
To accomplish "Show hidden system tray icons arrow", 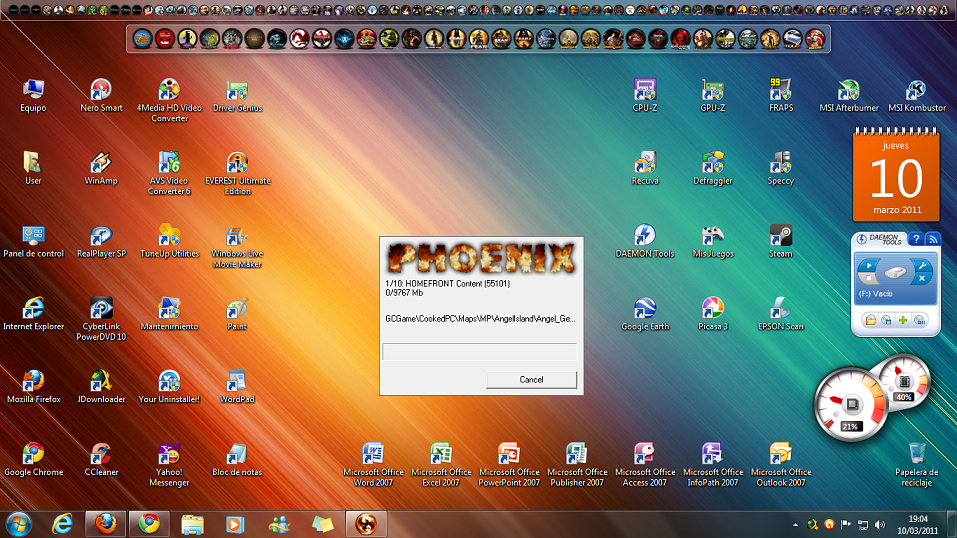I will tap(795, 525).
